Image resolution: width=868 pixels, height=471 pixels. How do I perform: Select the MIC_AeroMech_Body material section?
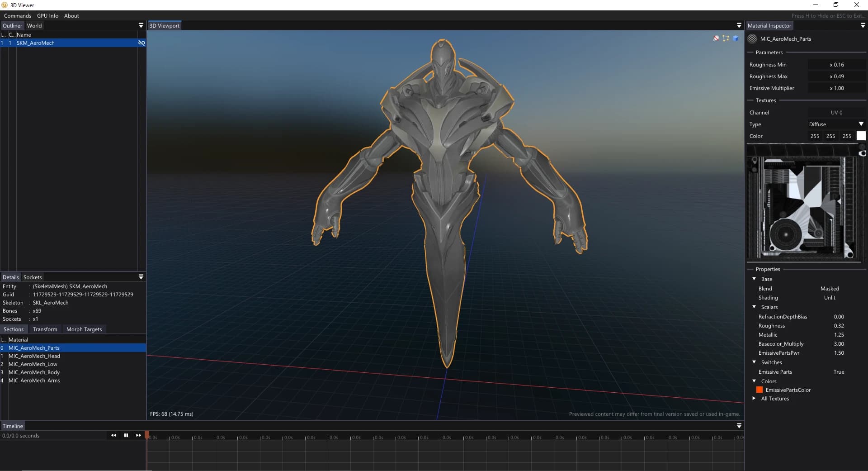coord(73,372)
